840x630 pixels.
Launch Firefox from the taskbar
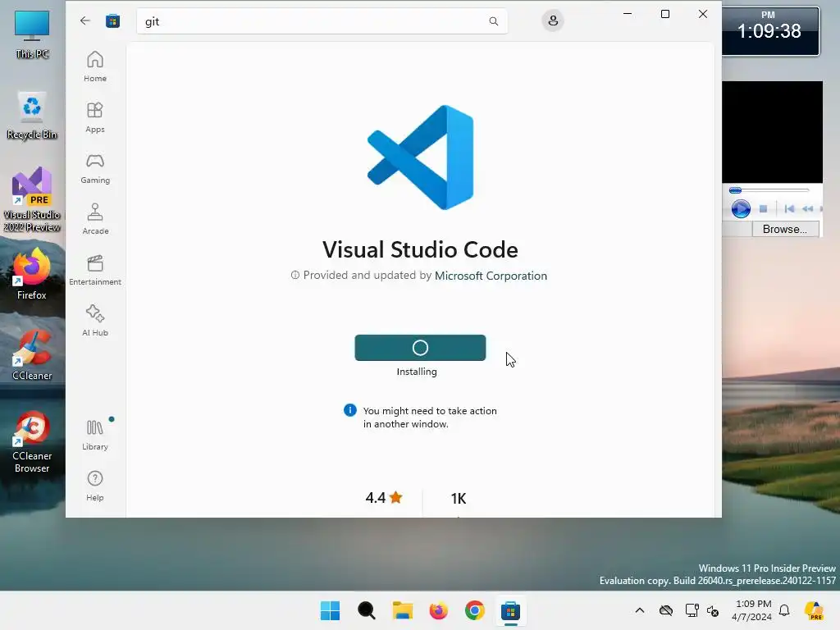pos(439,610)
